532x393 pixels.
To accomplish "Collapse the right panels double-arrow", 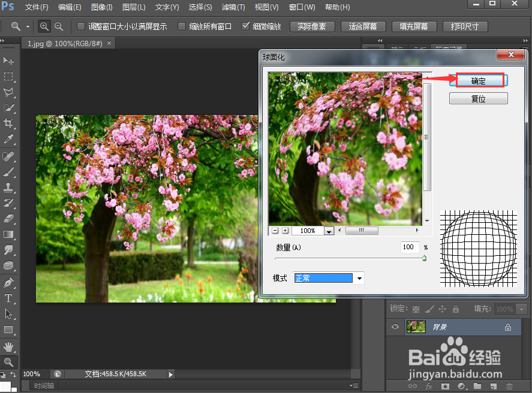I will pos(525,40).
